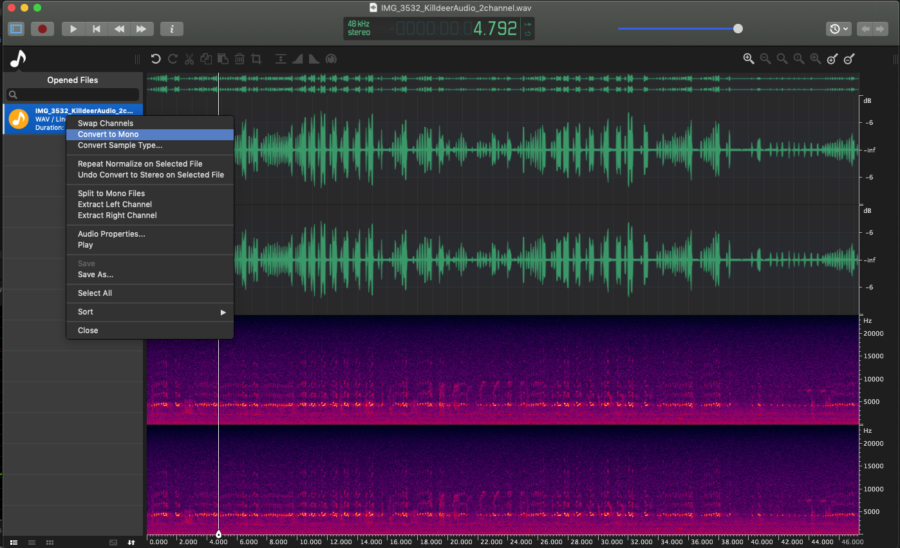This screenshot has width=900, height=548.
Task: Open file info with the i button
Action: click(x=171, y=29)
